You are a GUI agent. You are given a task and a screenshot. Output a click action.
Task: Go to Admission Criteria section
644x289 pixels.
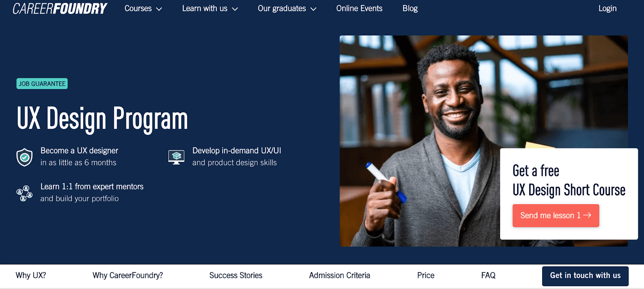pyautogui.click(x=339, y=275)
